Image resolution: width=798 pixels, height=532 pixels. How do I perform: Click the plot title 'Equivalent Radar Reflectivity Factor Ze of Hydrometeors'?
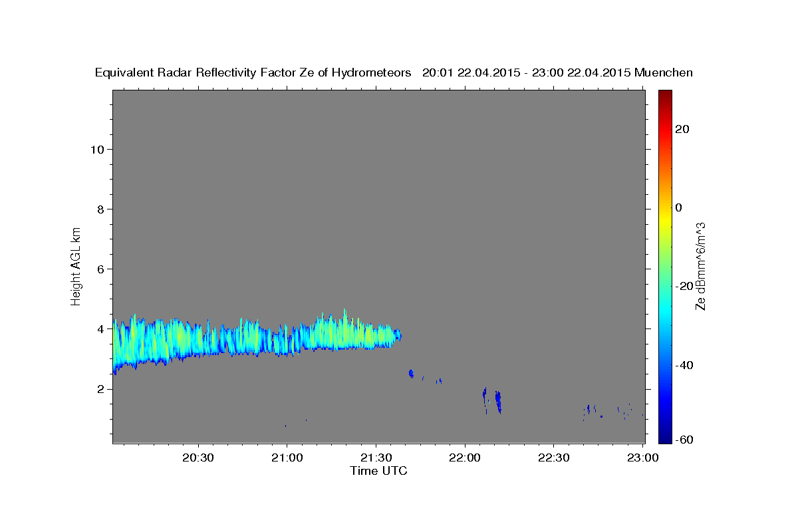pos(253,72)
